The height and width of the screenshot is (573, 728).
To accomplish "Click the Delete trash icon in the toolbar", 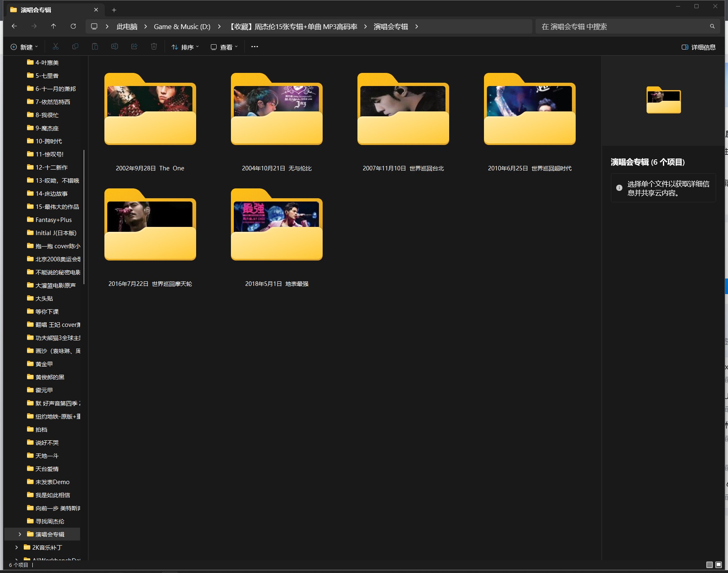I will point(154,47).
